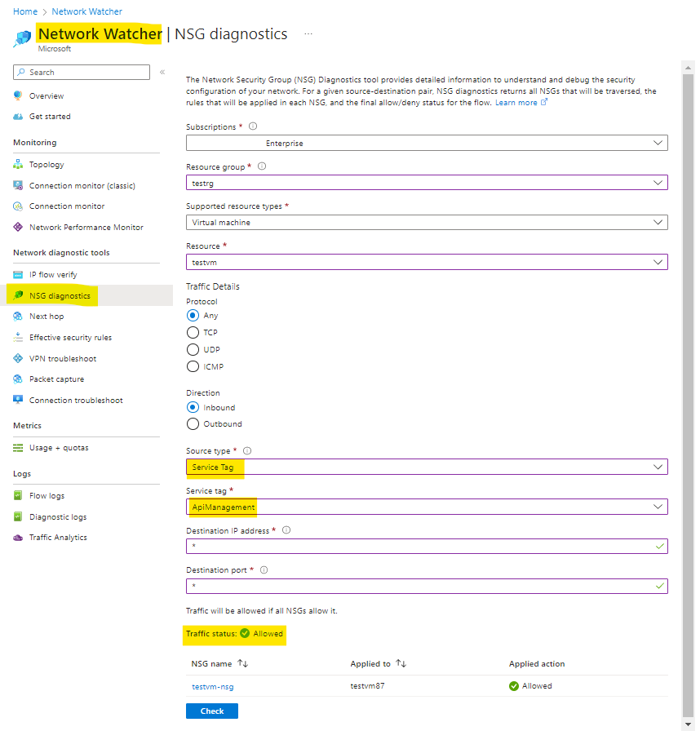Click the Source type info icon
This screenshot has height=731, width=700.
pos(247,451)
